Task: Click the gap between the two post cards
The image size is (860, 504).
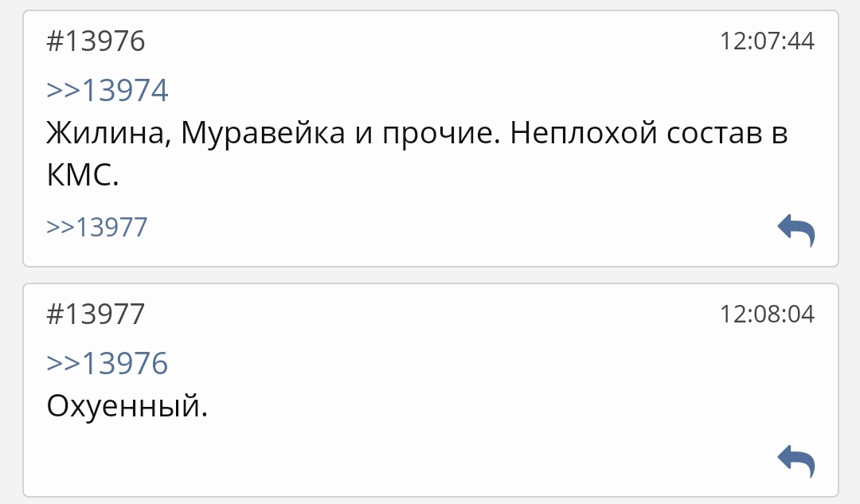Action: 430,275
